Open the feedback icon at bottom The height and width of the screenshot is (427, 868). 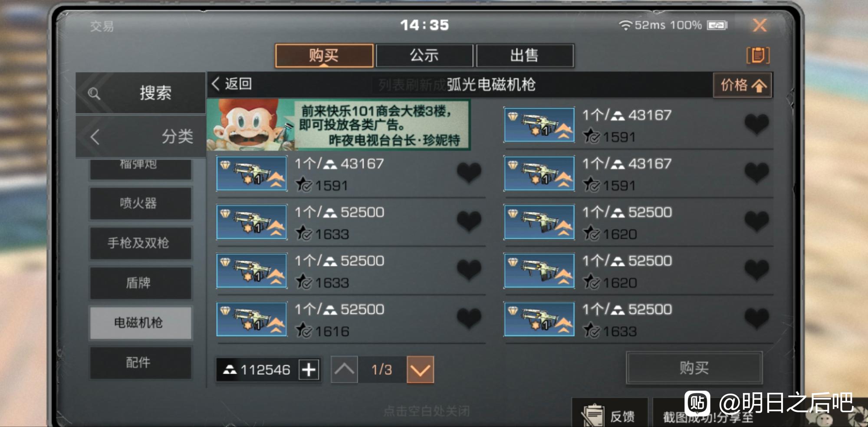(x=593, y=415)
